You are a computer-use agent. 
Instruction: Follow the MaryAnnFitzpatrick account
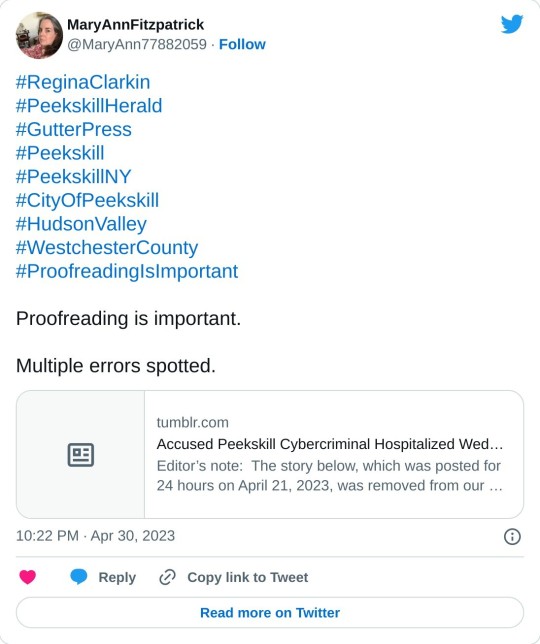click(242, 44)
